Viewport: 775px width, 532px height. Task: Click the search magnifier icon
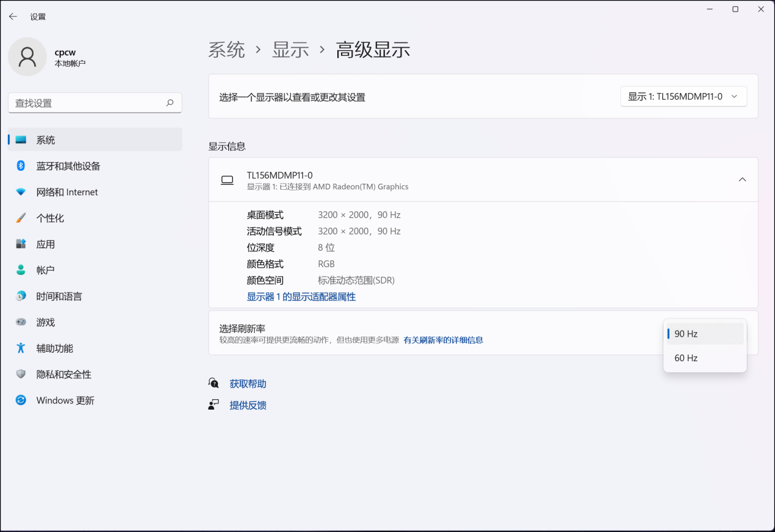(170, 103)
